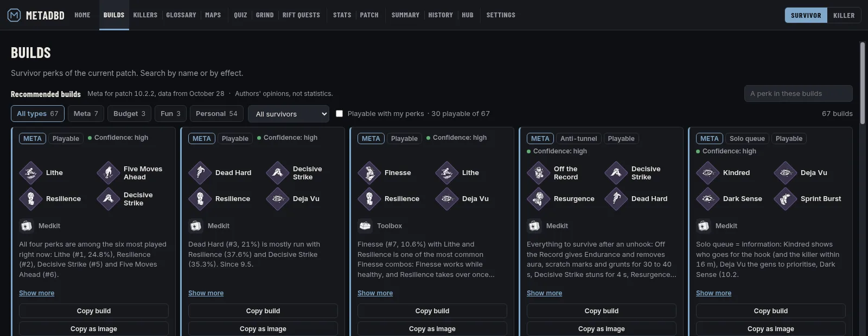This screenshot has width=868, height=336.
Task: Expand Show more on Solo queue build
Action: point(713,293)
